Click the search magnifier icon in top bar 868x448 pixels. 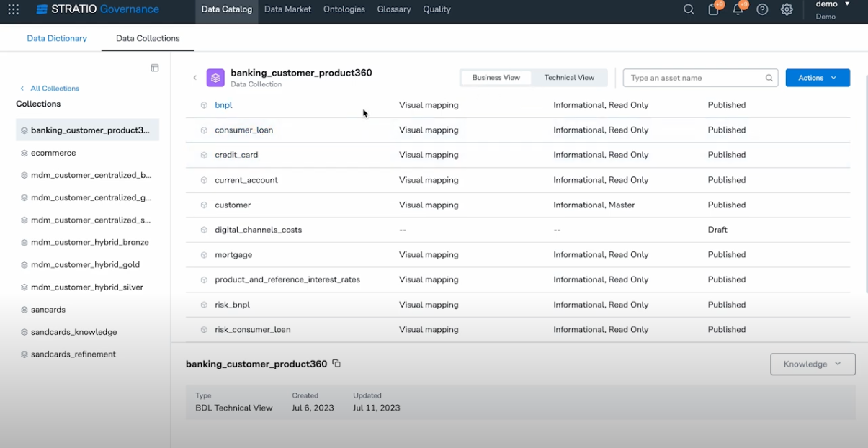point(689,9)
